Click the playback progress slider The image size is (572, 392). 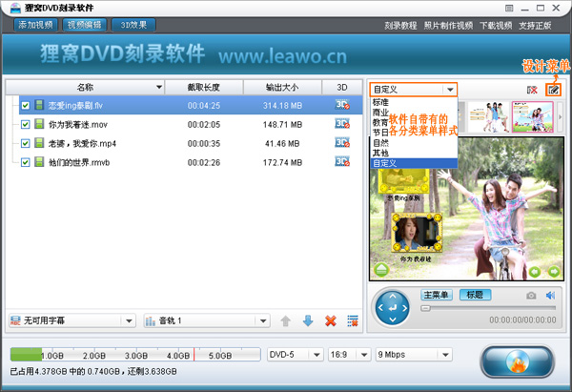(x=488, y=308)
